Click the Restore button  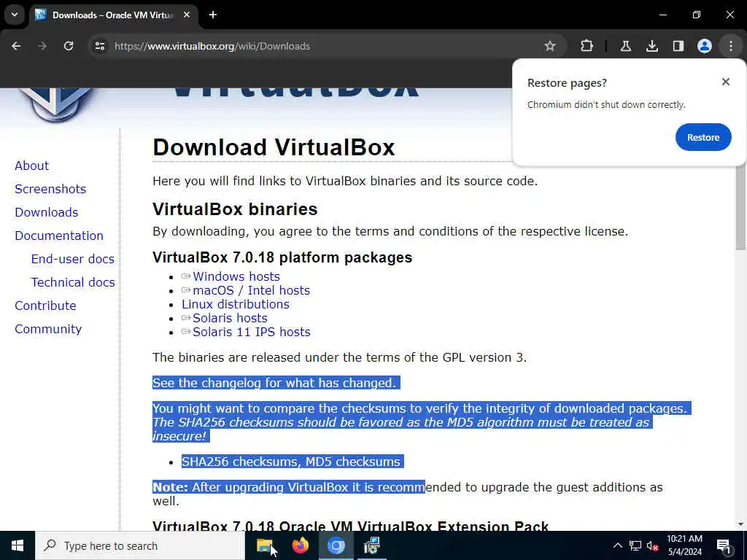(x=703, y=137)
